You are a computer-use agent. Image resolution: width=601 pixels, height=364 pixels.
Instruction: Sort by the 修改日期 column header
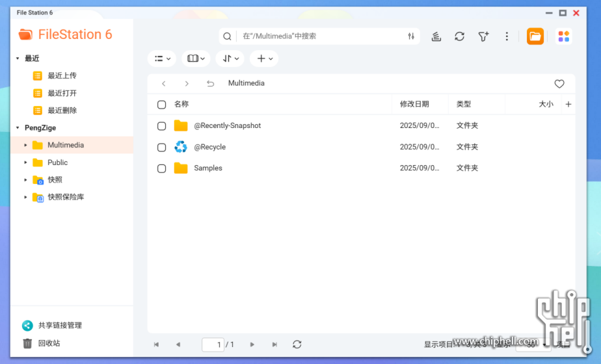point(414,104)
